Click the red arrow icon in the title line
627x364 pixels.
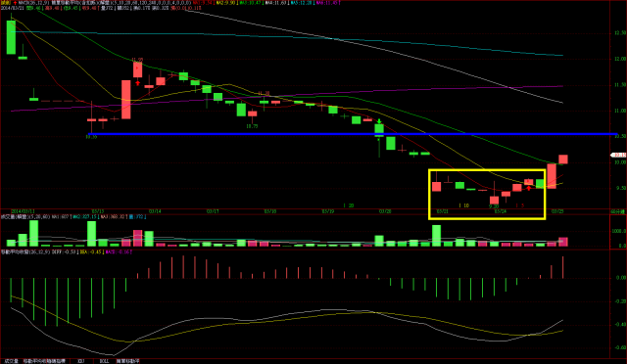click(x=16, y=3)
